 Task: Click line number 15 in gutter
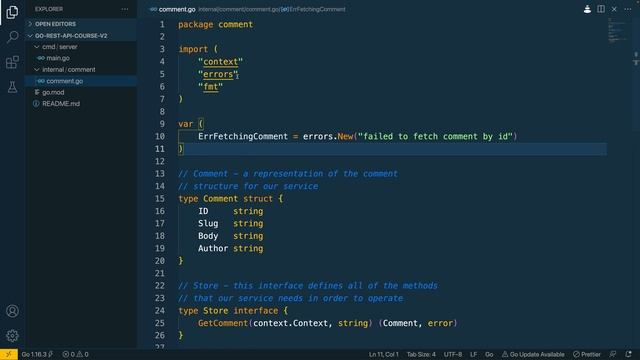pyautogui.click(x=160, y=199)
